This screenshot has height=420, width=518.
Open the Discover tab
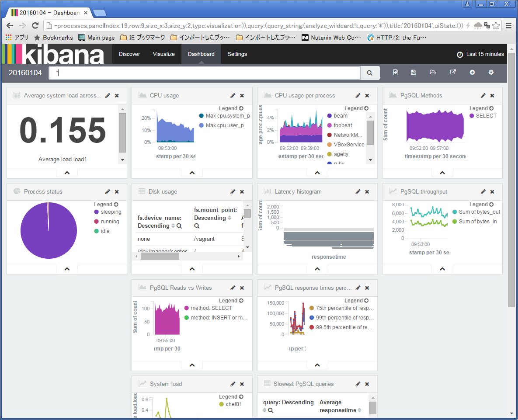129,54
